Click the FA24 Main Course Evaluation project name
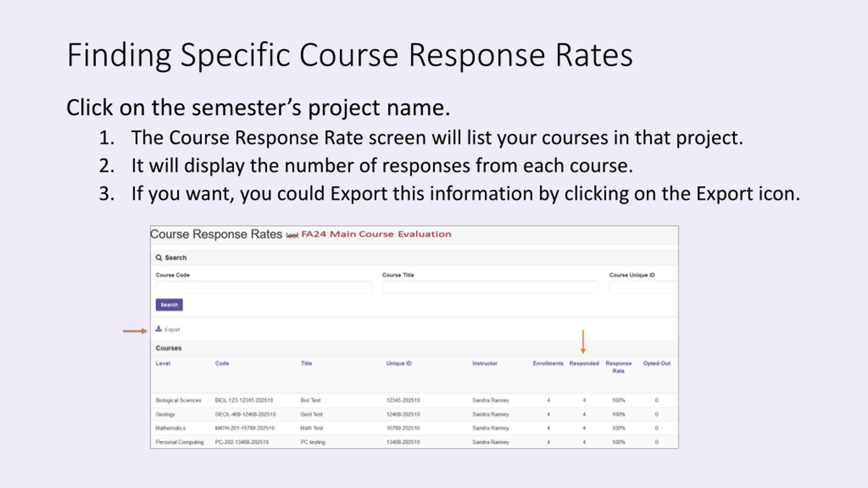The width and height of the screenshot is (868, 488). pyautogui.click(x=376, y=234)
